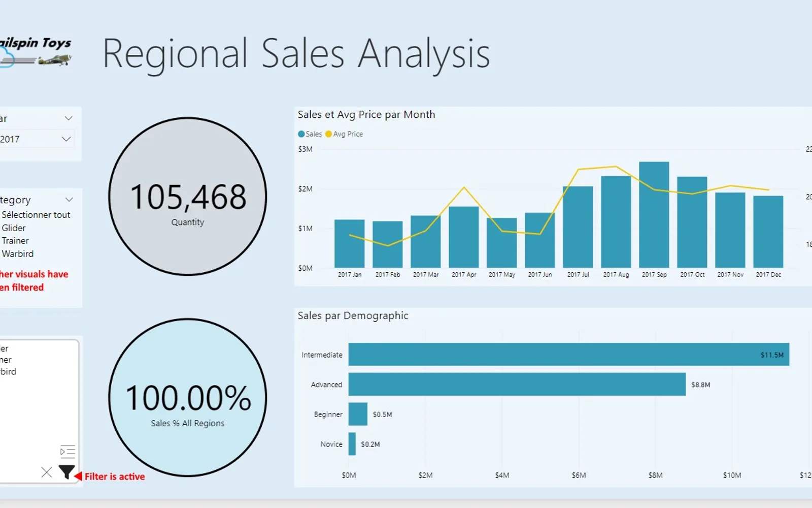812x508 pixels.
Task: Click the Tailspin Toys airplane logo
Action: coord(36,52)
